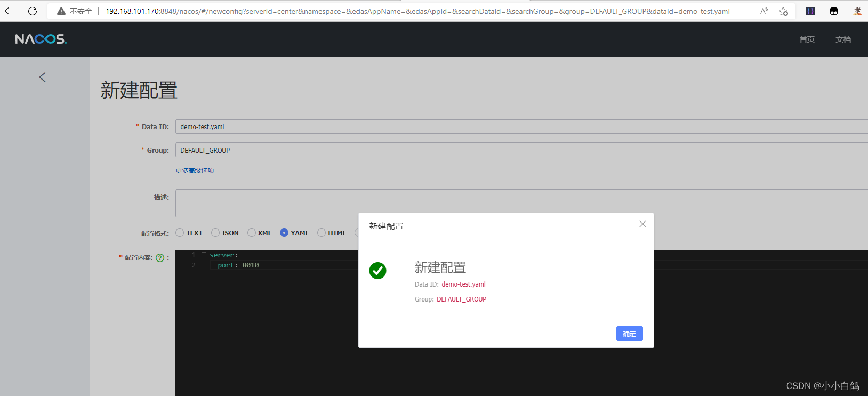Click the Group input field
This screenshot has width=868, height=396.
[x=521, y=150]
